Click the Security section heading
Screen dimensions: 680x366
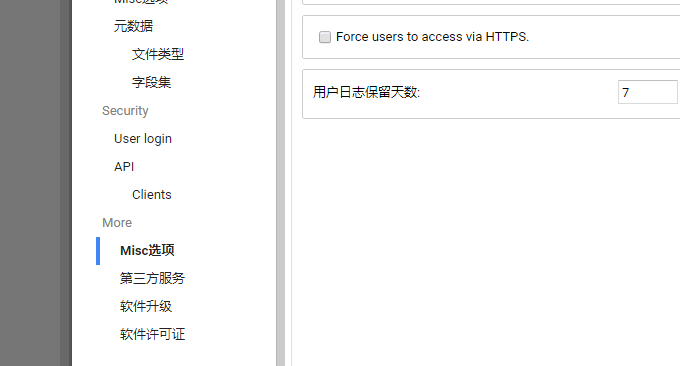click(x=125, y=111)
